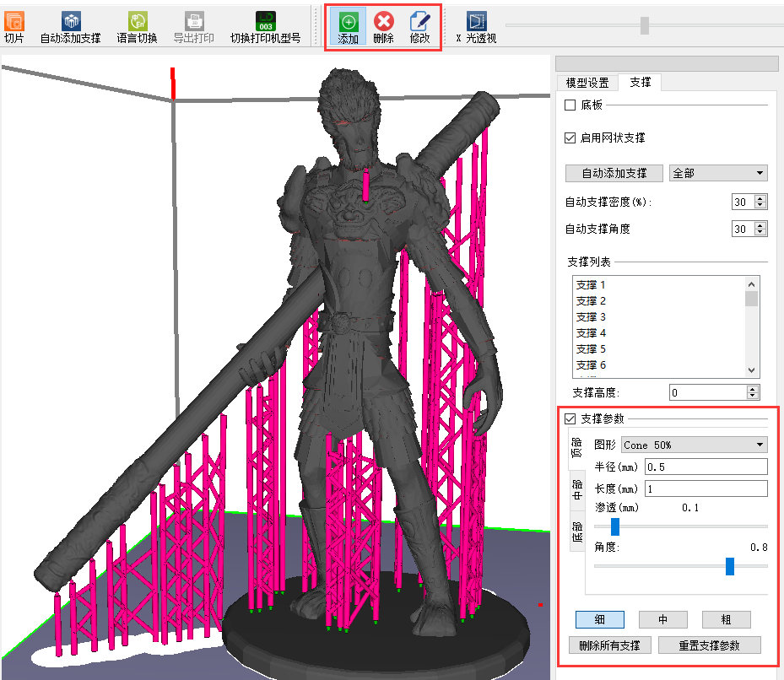Toggle the 支撑参数 checkbox
This screenshot has height=680, width=784.
pos(570,419)
